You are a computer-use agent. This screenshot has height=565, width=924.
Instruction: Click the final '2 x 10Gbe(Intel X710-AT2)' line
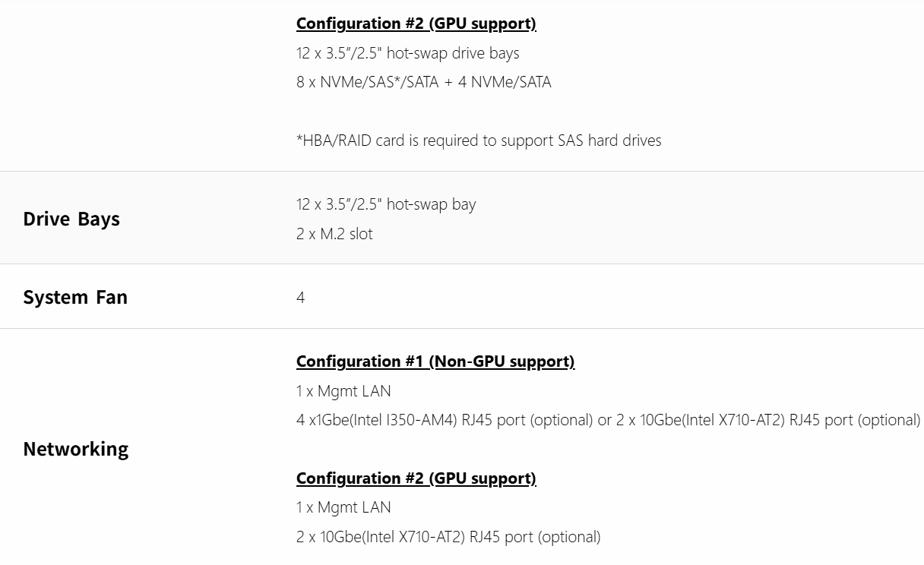click(x=448, y=537)
